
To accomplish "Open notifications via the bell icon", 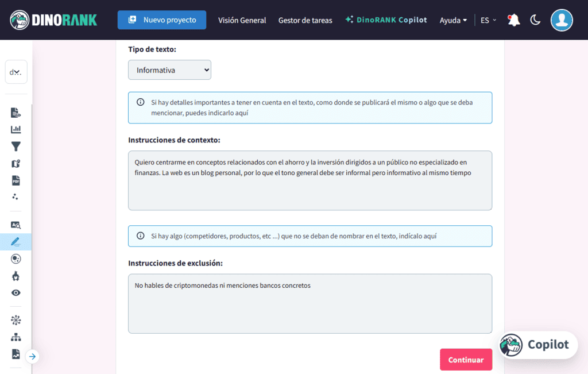I will coord(513,20).
